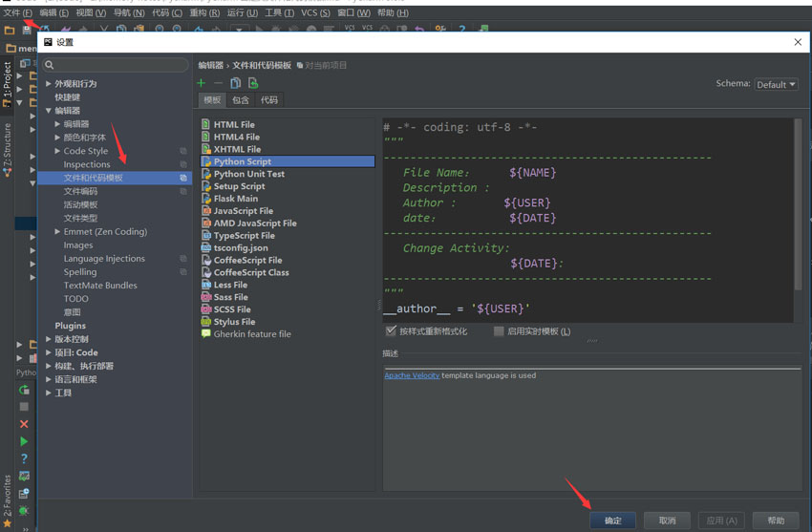Click the rerun icon in left tool strip
The image size is (812, 532).
[24, 390]
